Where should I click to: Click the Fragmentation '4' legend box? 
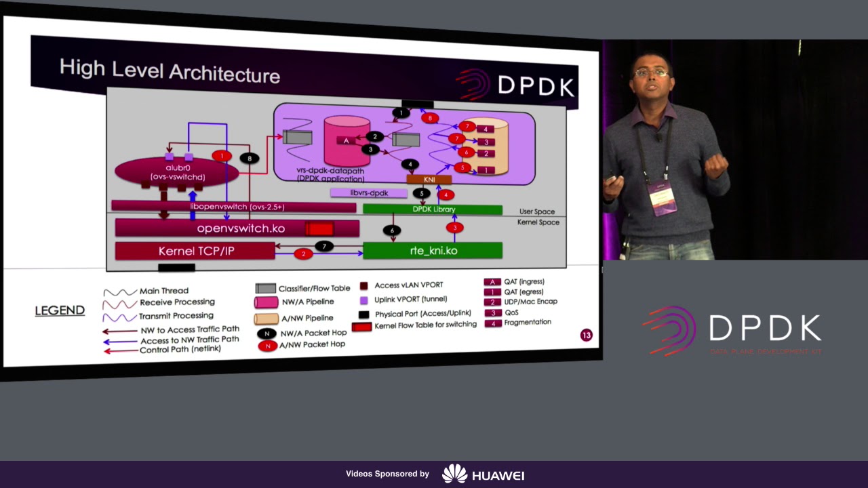[x=492, y=323]
